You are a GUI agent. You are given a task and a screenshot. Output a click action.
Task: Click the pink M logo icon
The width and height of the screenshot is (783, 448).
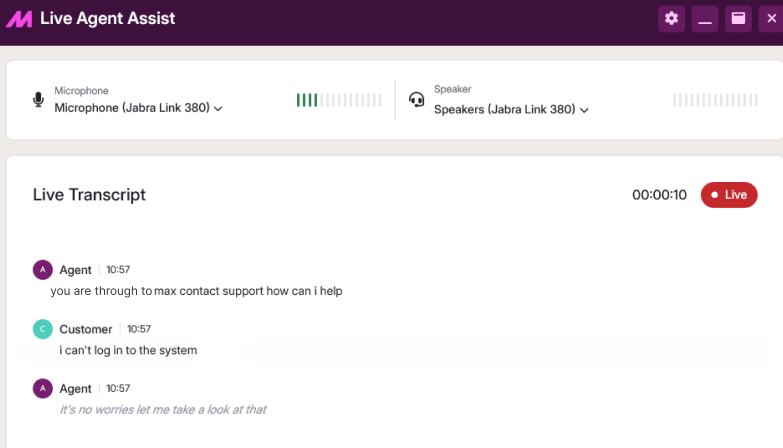19,19
